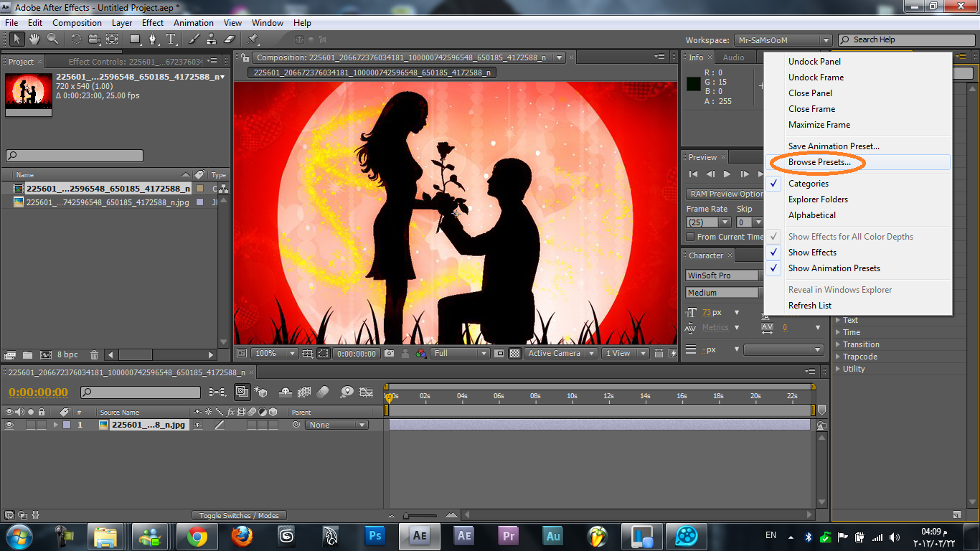The image size is (980, 551).
Task: Toggle Categories option in panel menu
Action: pyautogui.click(x=809, y=184)
